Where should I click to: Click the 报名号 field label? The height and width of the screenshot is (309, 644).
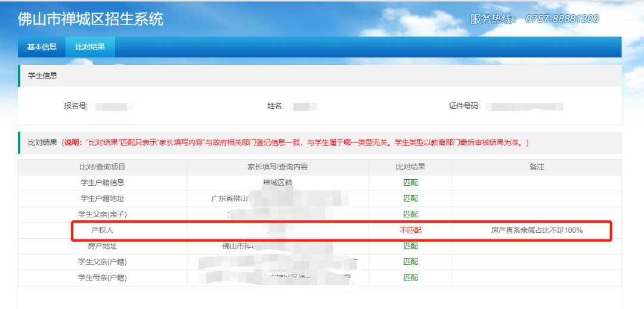75,107
